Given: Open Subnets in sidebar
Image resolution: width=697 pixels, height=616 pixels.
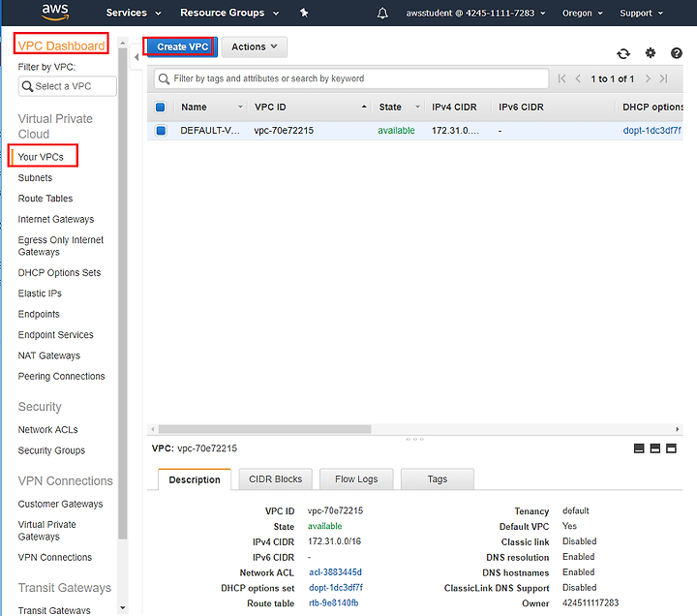Looking at the screenshot, I should [35, 178].
